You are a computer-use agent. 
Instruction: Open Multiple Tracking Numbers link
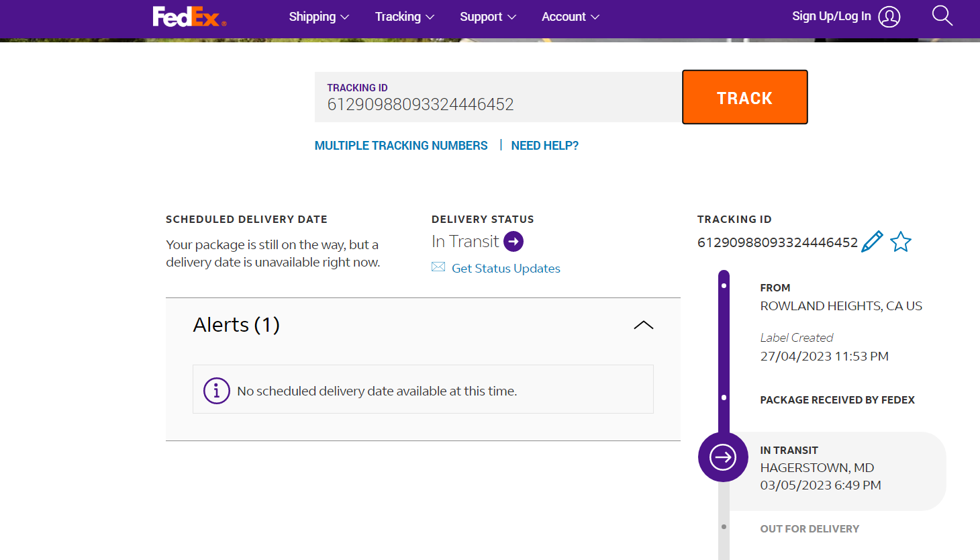tap(401, 146)
